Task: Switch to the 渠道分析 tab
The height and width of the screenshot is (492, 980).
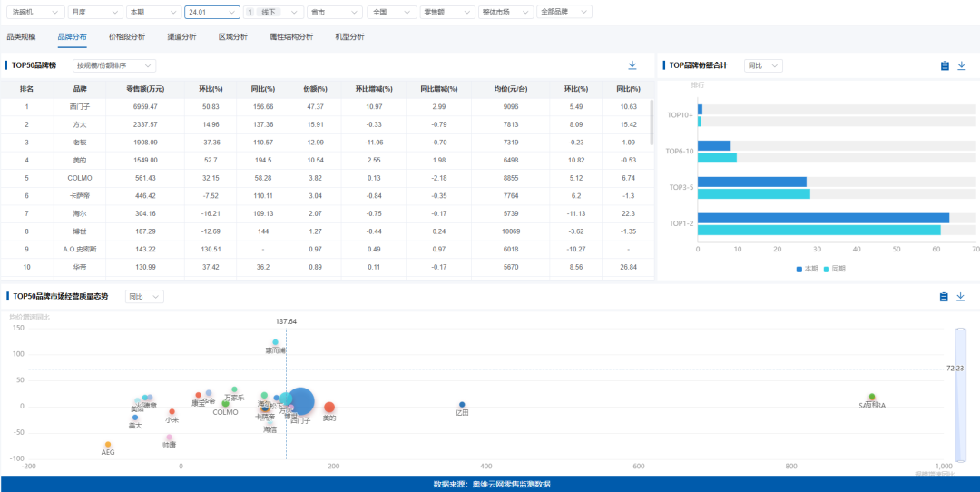Action: click(181, 37)
